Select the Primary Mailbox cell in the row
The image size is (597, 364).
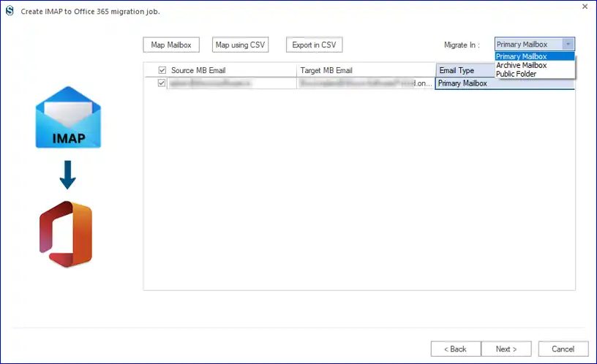click(x=505, y=83)
